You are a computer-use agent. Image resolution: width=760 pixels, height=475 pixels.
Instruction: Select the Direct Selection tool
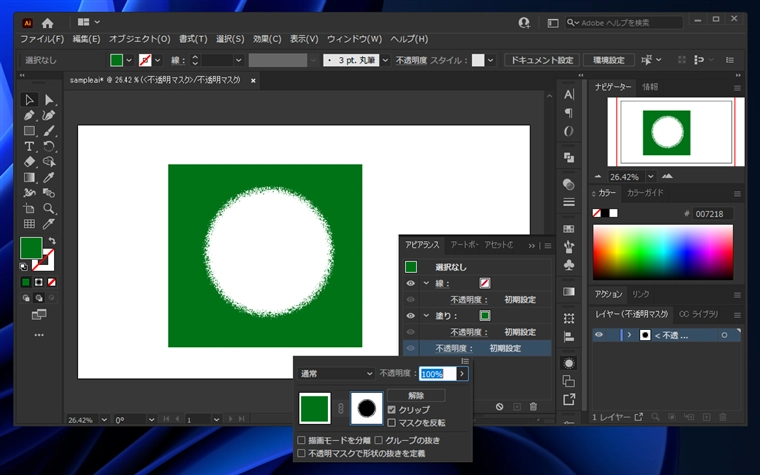click(x=49, y=99)
